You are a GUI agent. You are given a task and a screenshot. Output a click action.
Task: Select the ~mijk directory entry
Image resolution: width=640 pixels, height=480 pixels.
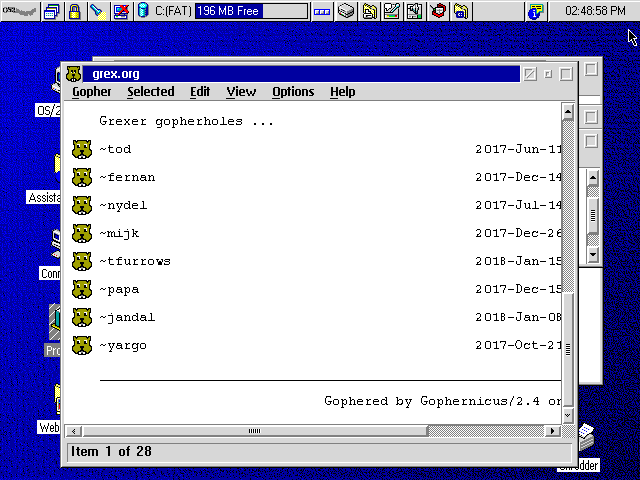(x=119, y=234)
